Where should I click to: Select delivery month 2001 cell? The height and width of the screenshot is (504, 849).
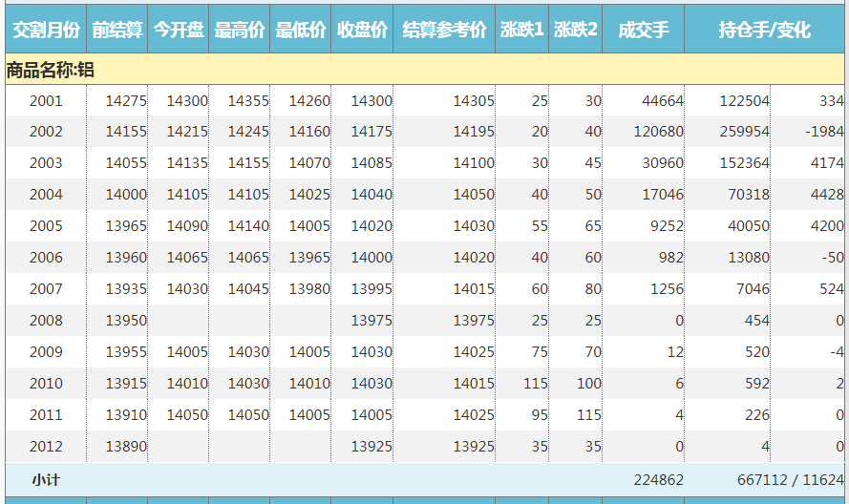46,101
